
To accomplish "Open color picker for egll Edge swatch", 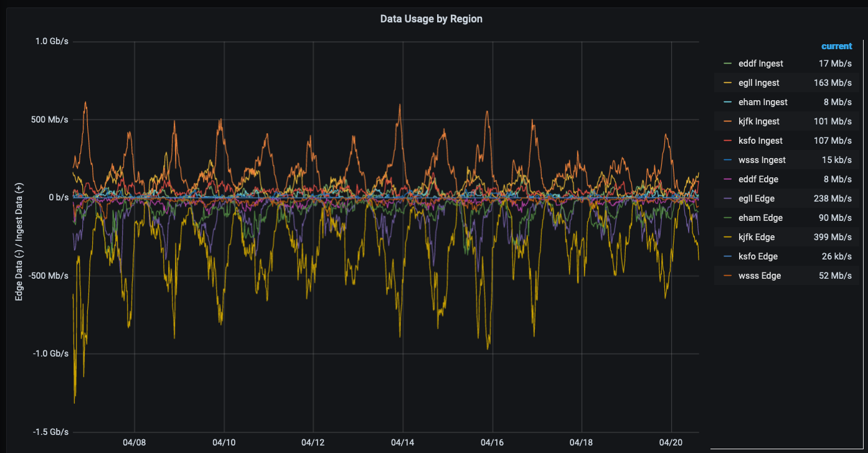I will [x=727, y=198].
